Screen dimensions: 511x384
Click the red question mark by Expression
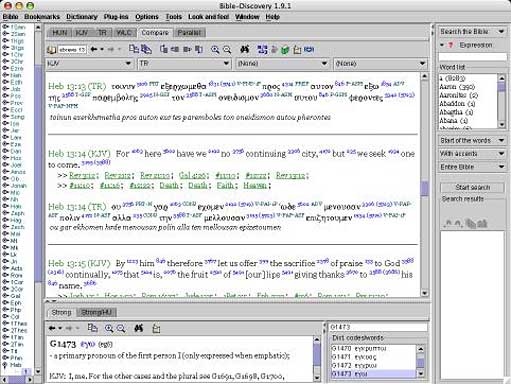(x=451, y=45)
